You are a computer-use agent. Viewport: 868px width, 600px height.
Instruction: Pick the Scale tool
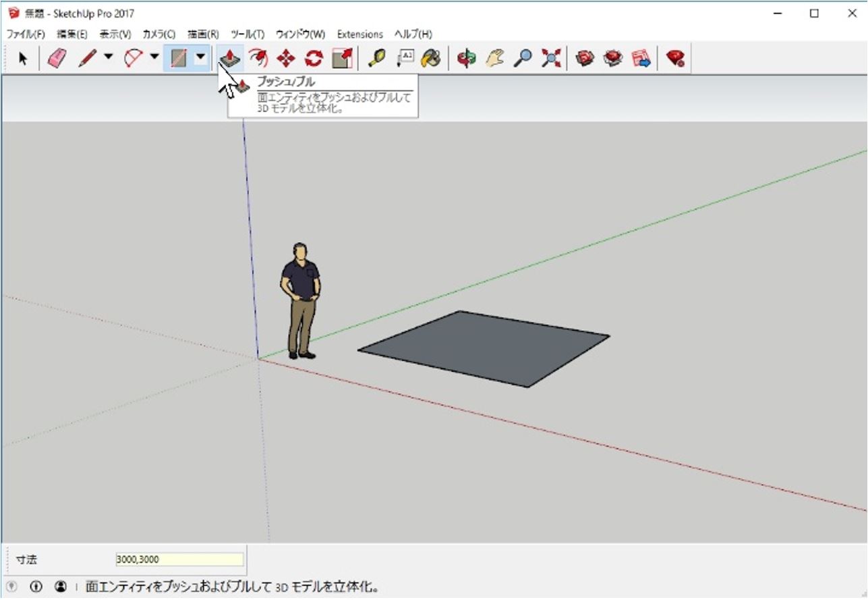342,59
